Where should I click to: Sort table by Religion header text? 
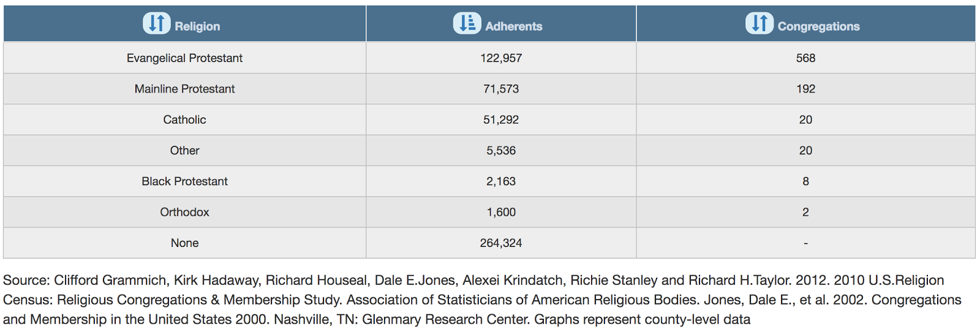tap(197, 26)
